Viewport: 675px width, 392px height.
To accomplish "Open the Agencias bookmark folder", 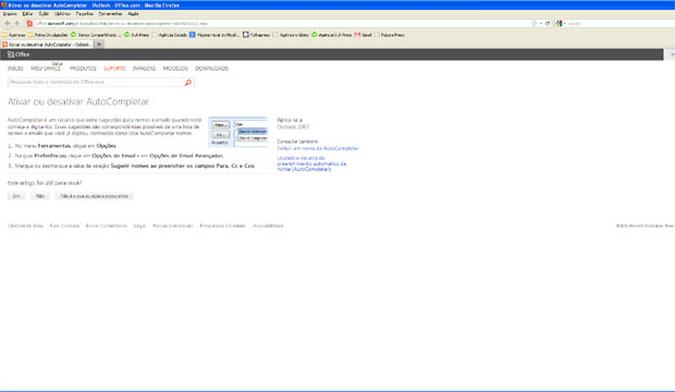I will [14, 35].
